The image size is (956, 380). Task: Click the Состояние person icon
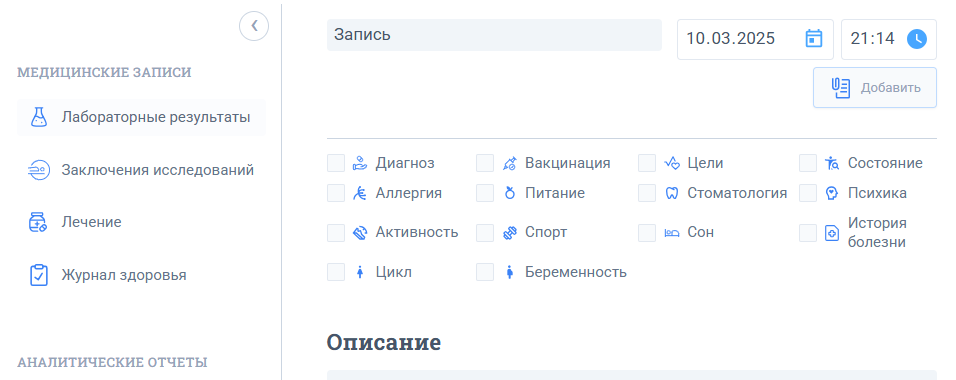(832, 163)
